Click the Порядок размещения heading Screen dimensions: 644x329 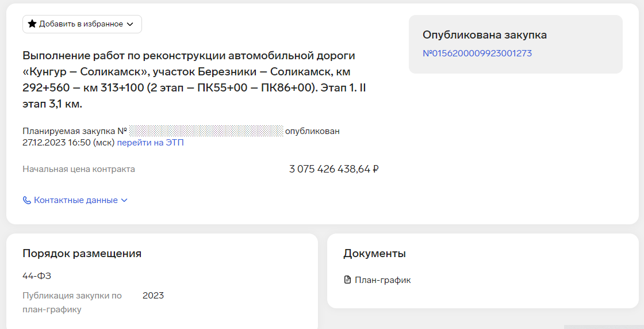pyautogui.click(x=82, y=254)
